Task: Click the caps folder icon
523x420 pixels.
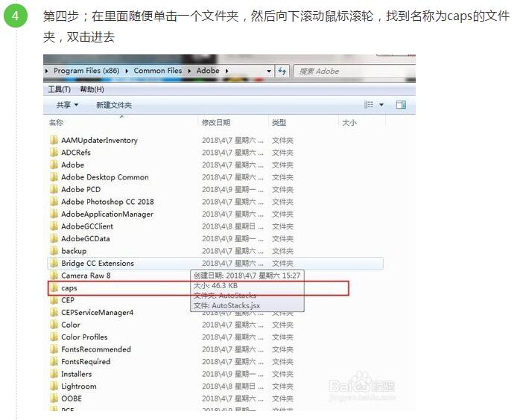Action: (x=54, y=288)
